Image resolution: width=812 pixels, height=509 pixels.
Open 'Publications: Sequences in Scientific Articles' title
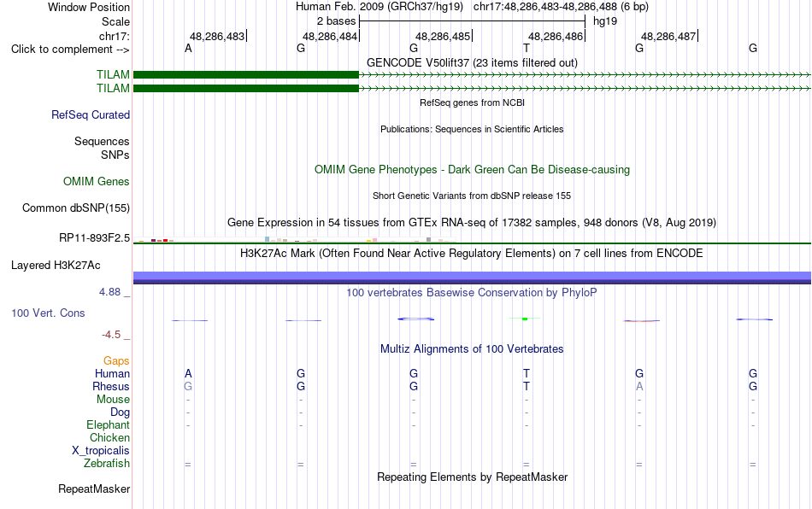pyautogui.click(x=472, y=129)
